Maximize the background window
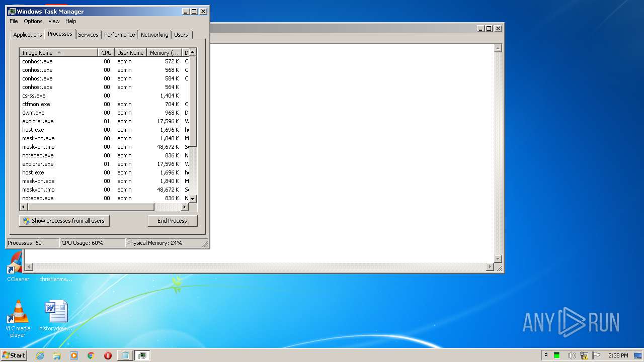Screen dimensions: 644x362 click(489, 29)
